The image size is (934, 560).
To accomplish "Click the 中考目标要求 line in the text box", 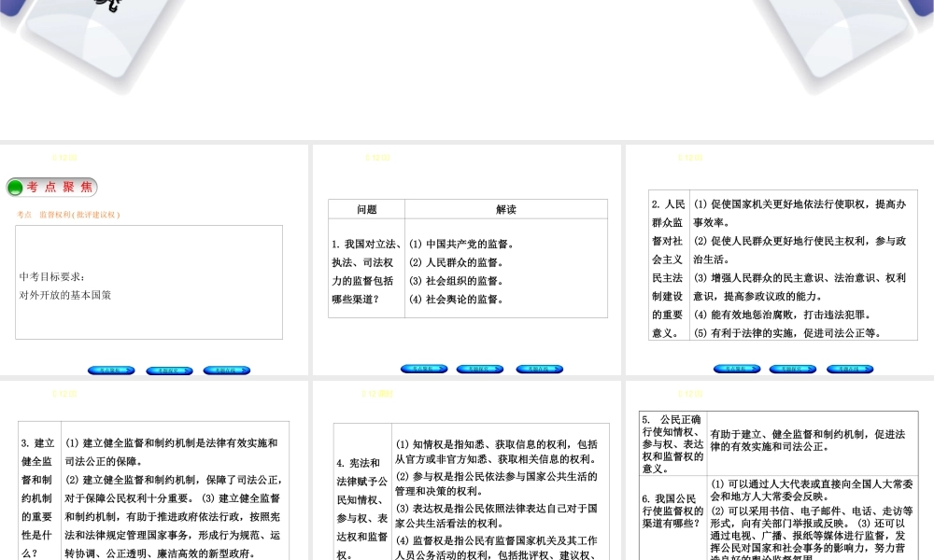I will click(x=52, y=276).
